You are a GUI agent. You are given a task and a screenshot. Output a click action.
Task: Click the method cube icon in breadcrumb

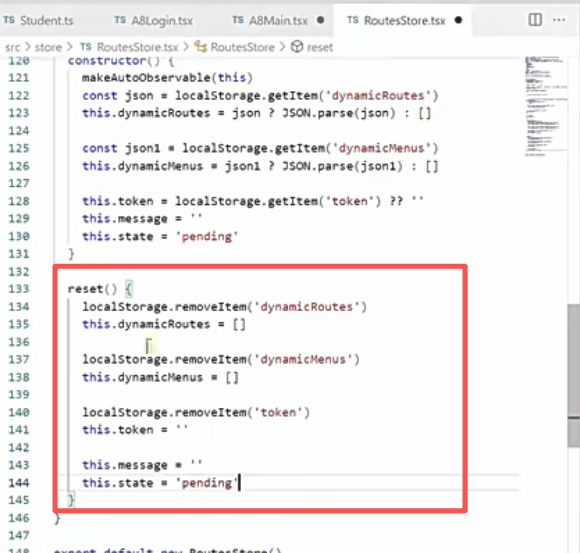(297, 47)
